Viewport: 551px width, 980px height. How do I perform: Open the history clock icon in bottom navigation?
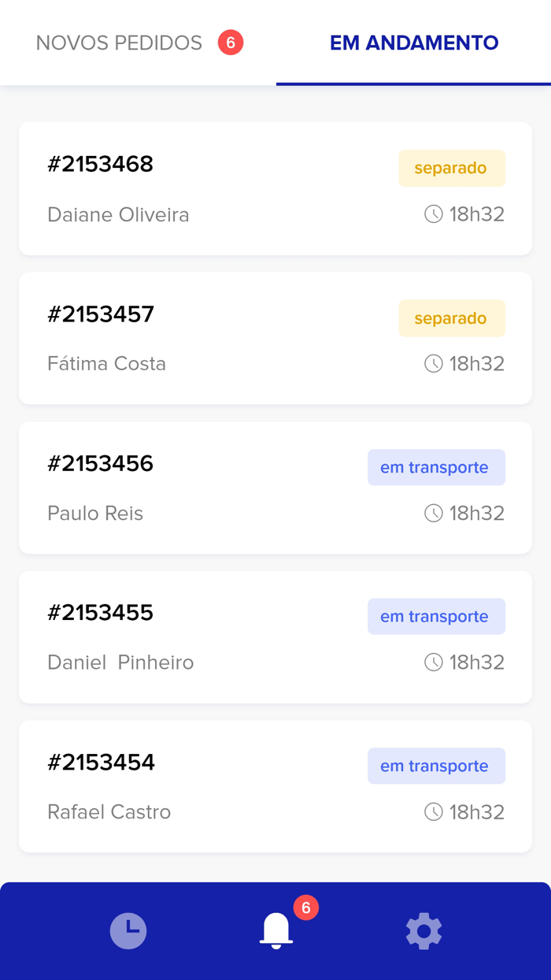[128, 931]
